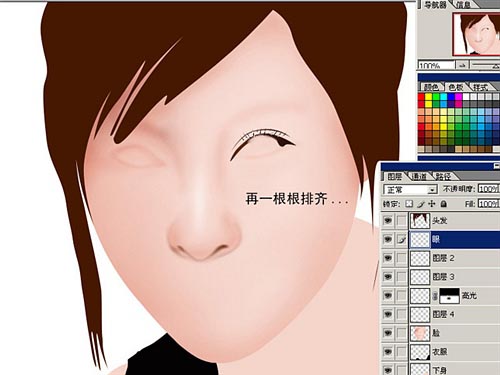Image resolution: width=500 pixels, height=375 pixels.
Task: Click mask link chain on 高光 layer
Action: point(435,296)
